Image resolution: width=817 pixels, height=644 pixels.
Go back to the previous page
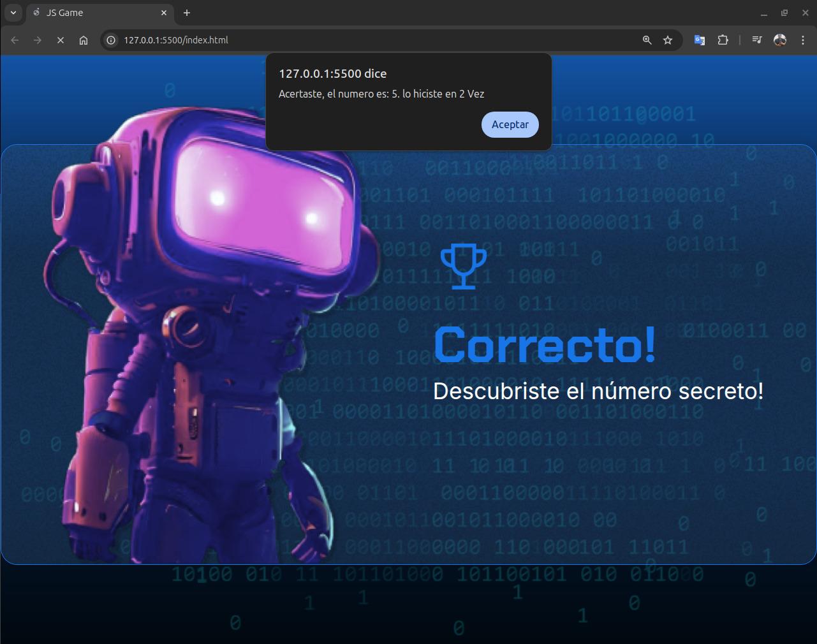[15, 40]
